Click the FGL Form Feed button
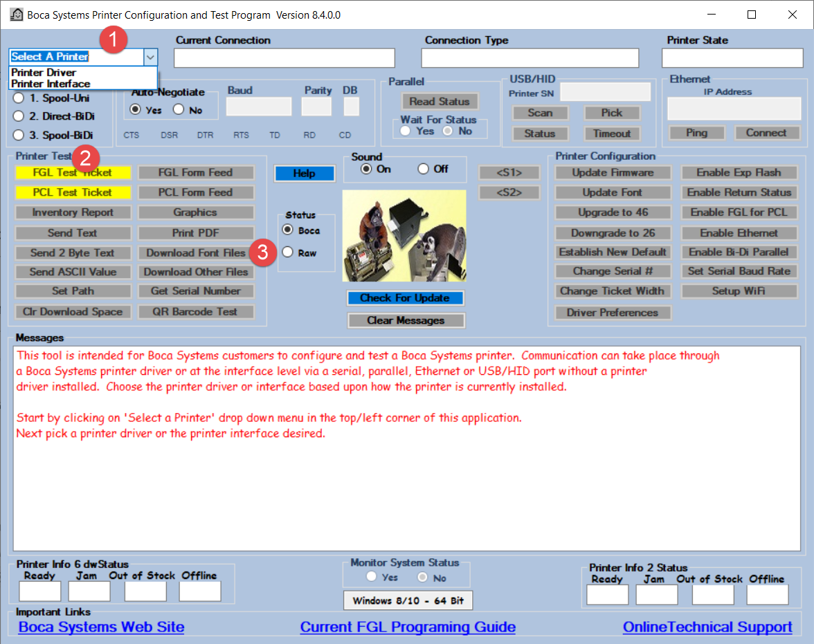 coord(196,172)
